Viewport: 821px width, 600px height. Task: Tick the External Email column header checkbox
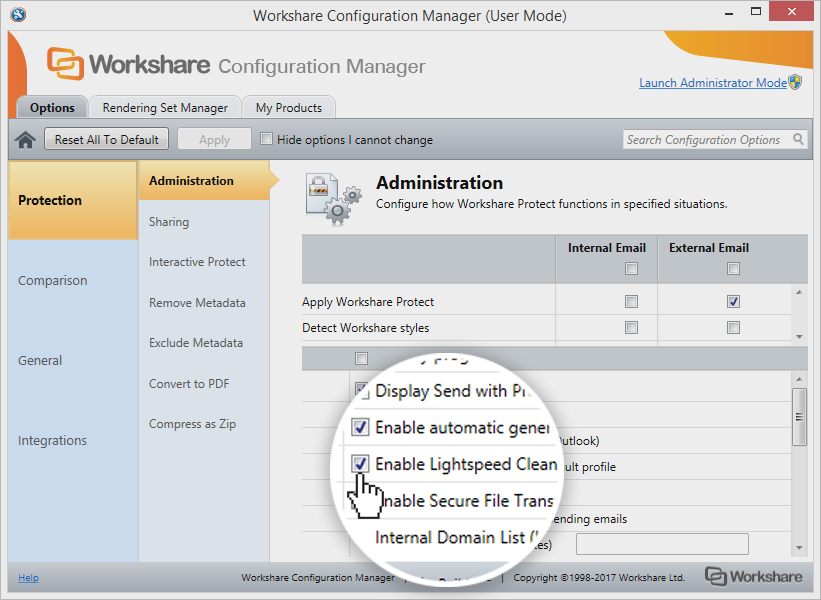click(733, 269)
